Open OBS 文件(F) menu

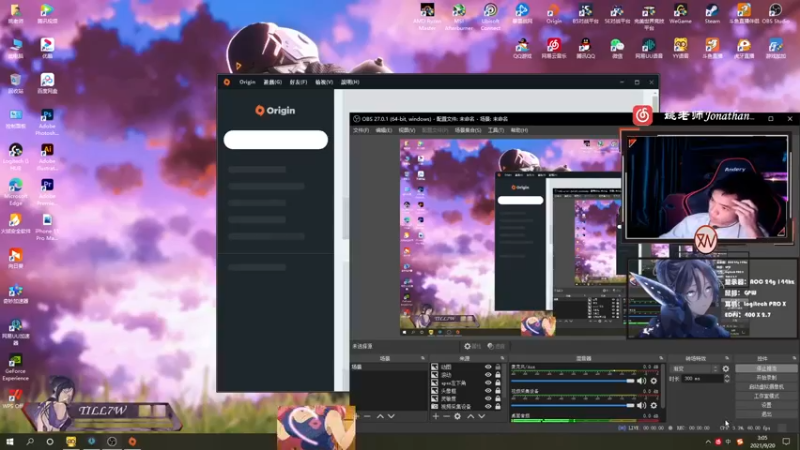361,131
